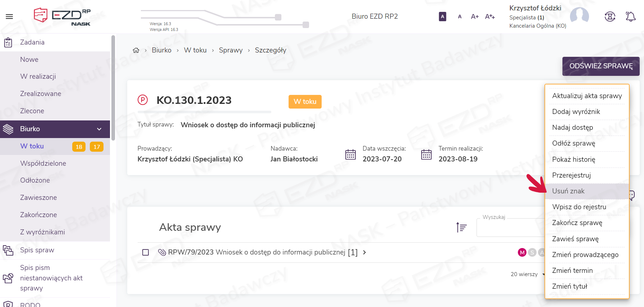Expand the RPW/79/2023 document row arrow
Viewport: 644px width, 307px height.
pyautogui.click(x=364, y=252)
